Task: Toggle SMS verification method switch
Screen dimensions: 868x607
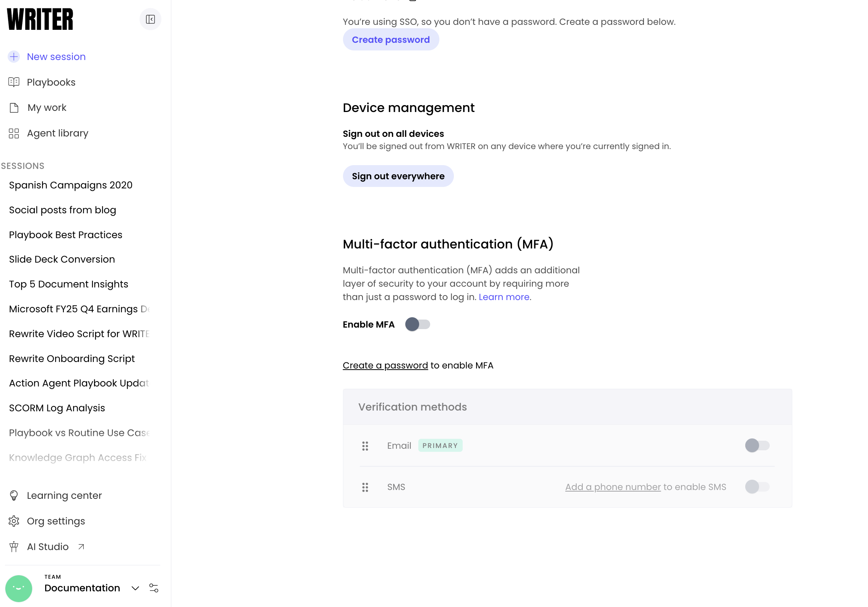Action: (x=757, y=487)
